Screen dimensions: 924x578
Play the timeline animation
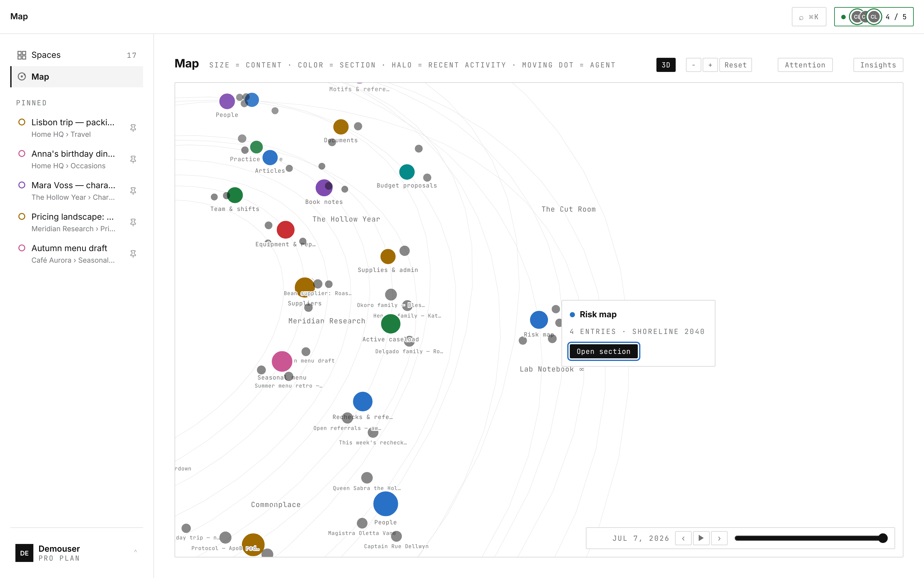[701, 538]
